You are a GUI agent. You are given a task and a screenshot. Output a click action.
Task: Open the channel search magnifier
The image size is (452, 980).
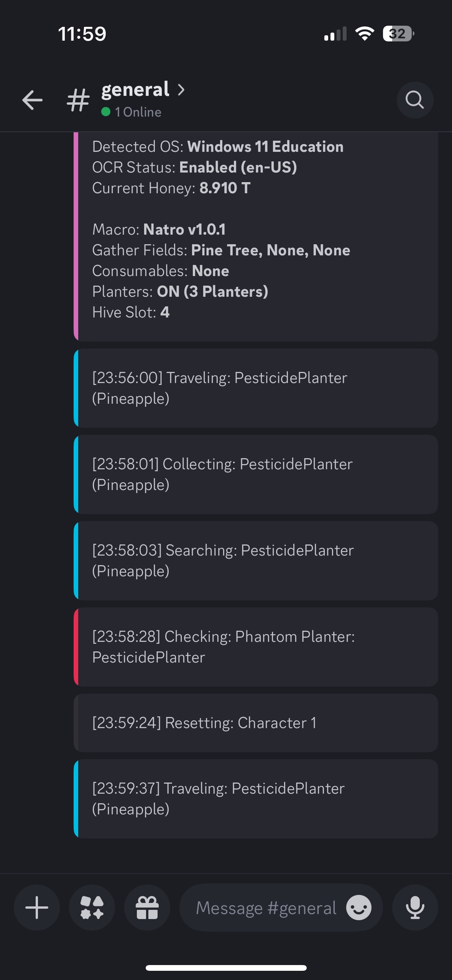coord(415,100)
